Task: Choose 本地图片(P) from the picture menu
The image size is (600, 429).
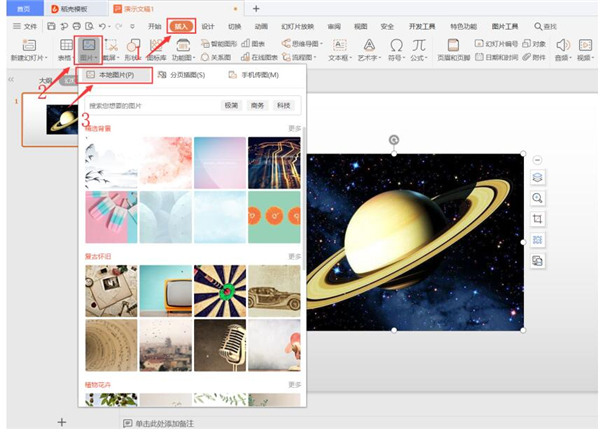Action: (116, 75)
